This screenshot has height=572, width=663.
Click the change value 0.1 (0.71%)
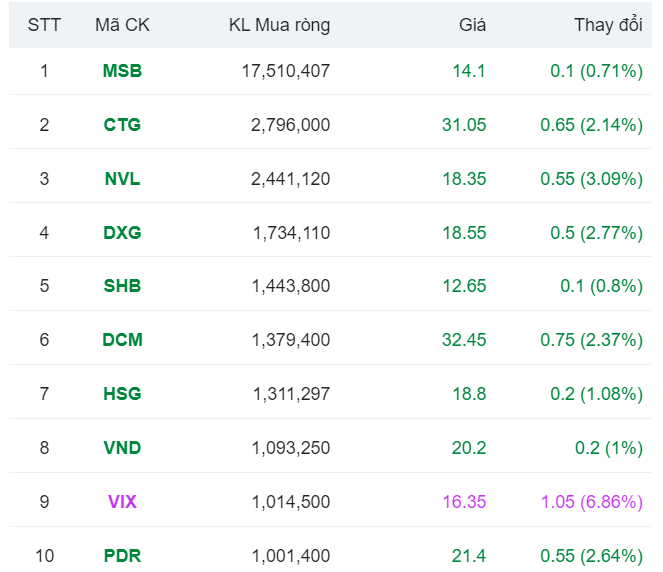pos(597,71)
